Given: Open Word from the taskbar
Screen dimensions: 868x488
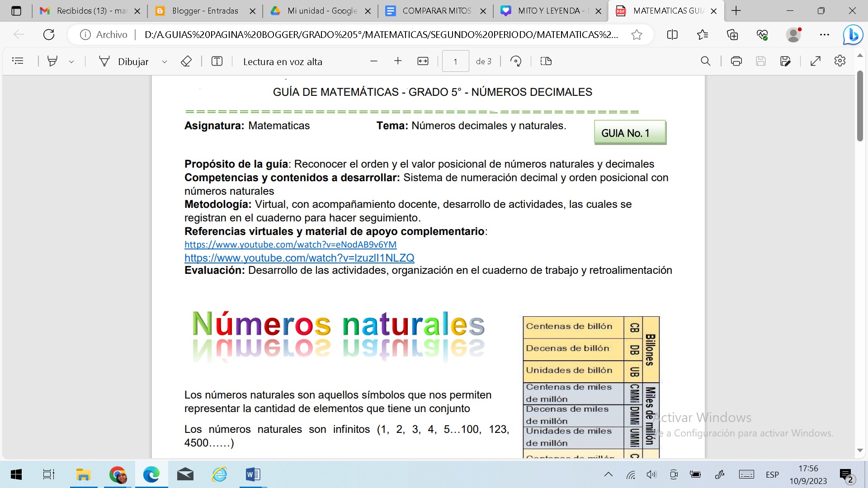Looking at the screenshot, I should (253, 474).
